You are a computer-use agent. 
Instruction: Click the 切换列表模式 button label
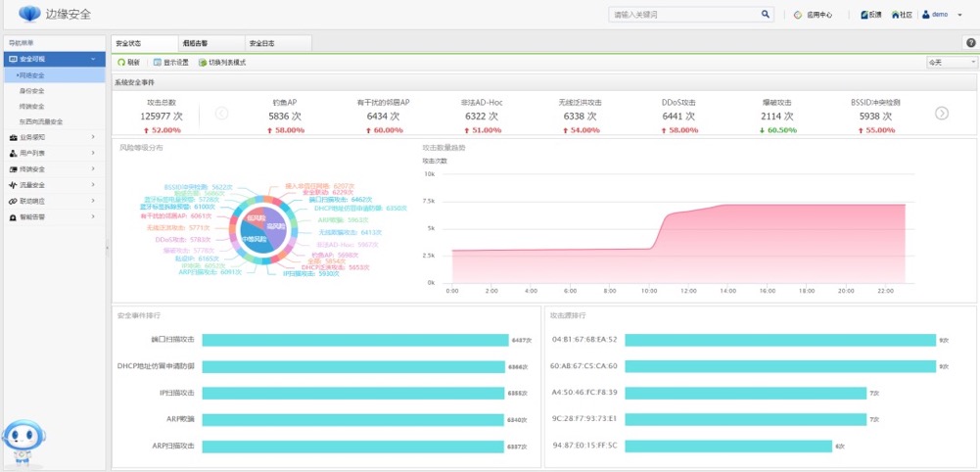(227, 63)
